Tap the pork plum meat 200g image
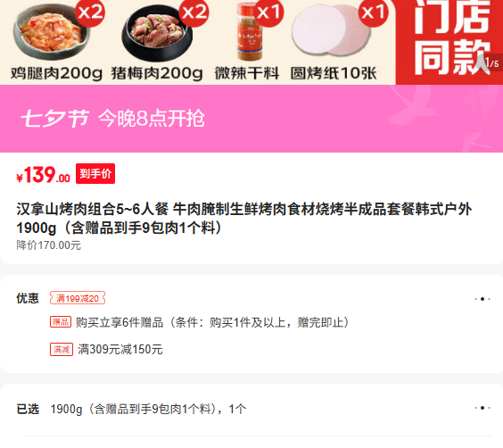The width and height of the screenshot is (503, 448). (157, 33)
